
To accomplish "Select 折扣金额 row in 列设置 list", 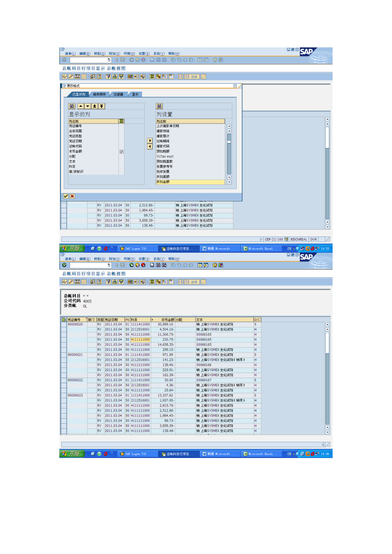I will tap(190, 182).
